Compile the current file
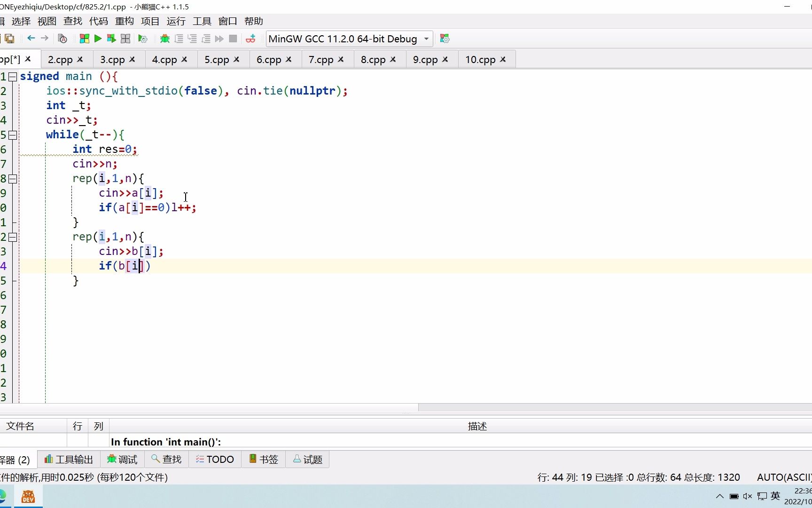The width and height of the screenshot is (812, 508). [84, 39]
